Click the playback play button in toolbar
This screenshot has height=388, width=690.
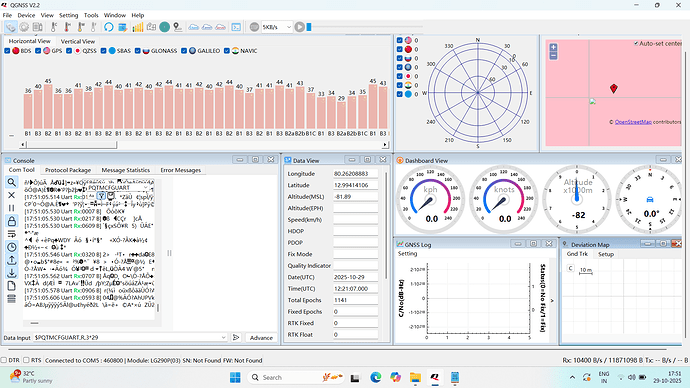[300, 27]
